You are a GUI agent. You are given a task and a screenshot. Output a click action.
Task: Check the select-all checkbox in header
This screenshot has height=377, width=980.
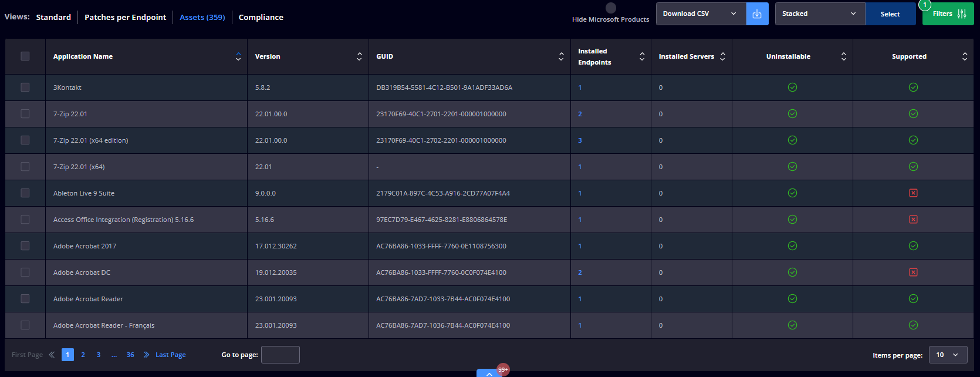pyautogui.click(x=25, y=56)
